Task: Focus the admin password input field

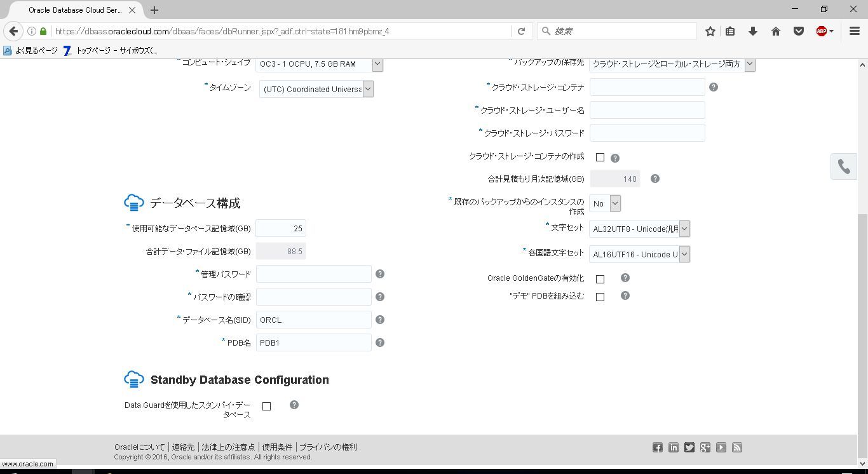Action: tap(314, 274)
